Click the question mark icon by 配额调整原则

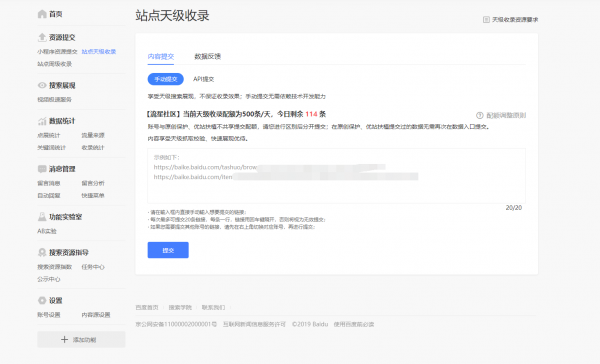point(479,115)
